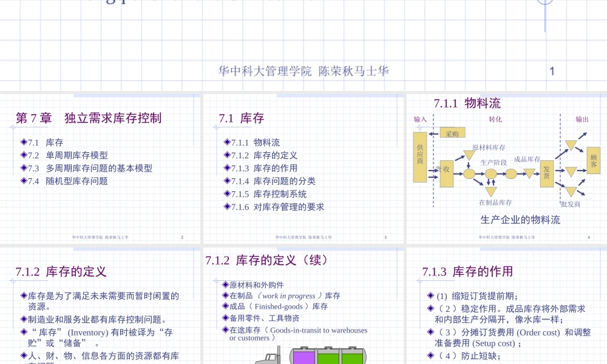Expand the 成品（Finished-goods）库存 entry

point(278,306)
